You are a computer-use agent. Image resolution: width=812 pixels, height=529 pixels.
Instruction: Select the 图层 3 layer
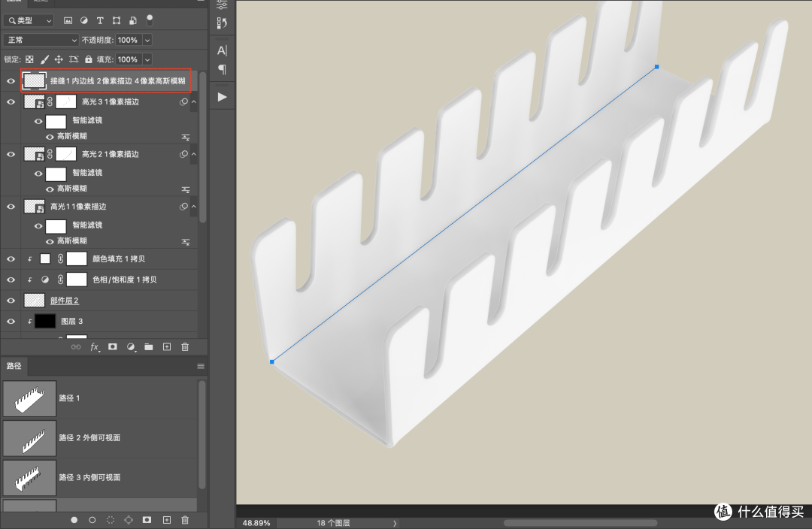[x=72, y=322]
